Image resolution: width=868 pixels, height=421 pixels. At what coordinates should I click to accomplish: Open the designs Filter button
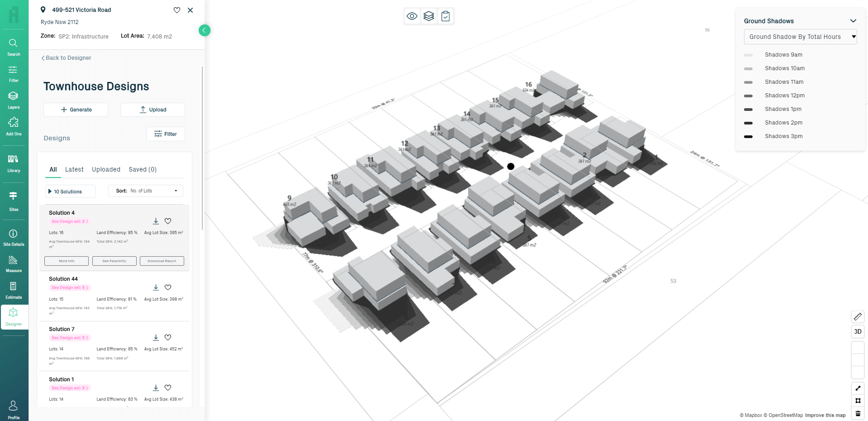(x=166, y=134)
